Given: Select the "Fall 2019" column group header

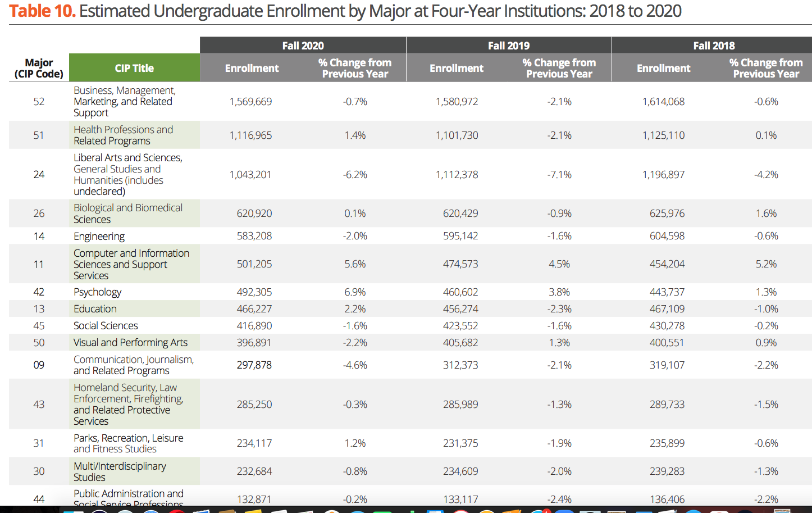Looking at the screenshot, I should [x=509, y=46].
